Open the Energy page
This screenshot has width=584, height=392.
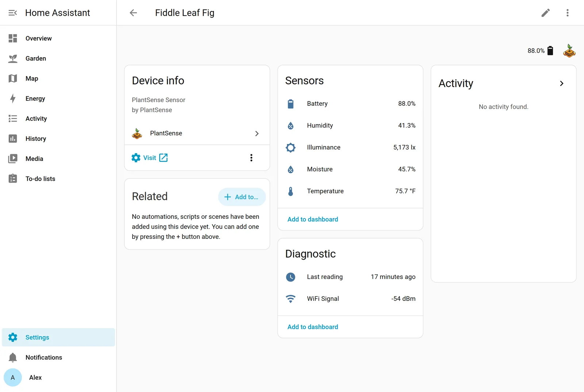click(x=58, y=98)
